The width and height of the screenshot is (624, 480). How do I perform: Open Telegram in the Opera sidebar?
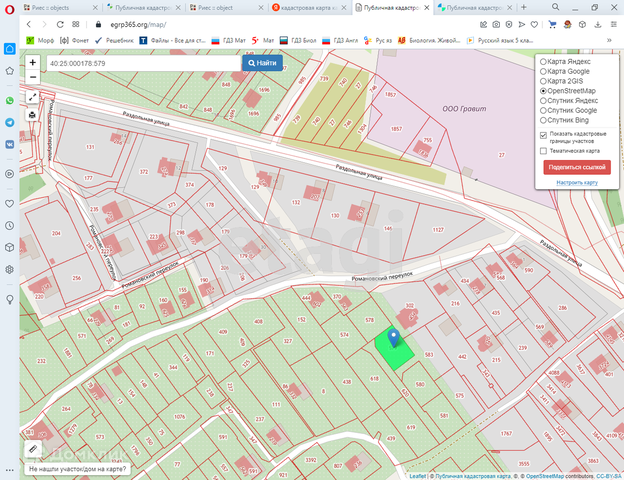[x=9, y=122]
